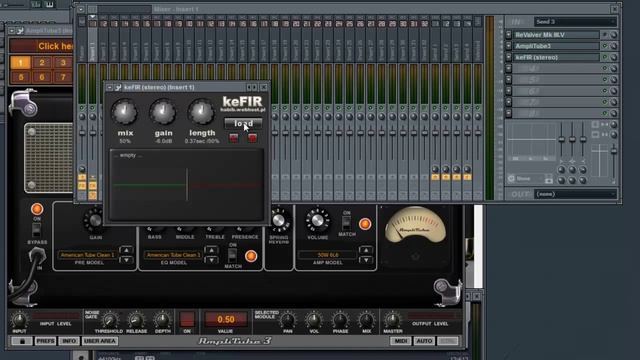640x360 pixels.
Task: Open the ReValver slot arrow menu
Action: point(509,35)
